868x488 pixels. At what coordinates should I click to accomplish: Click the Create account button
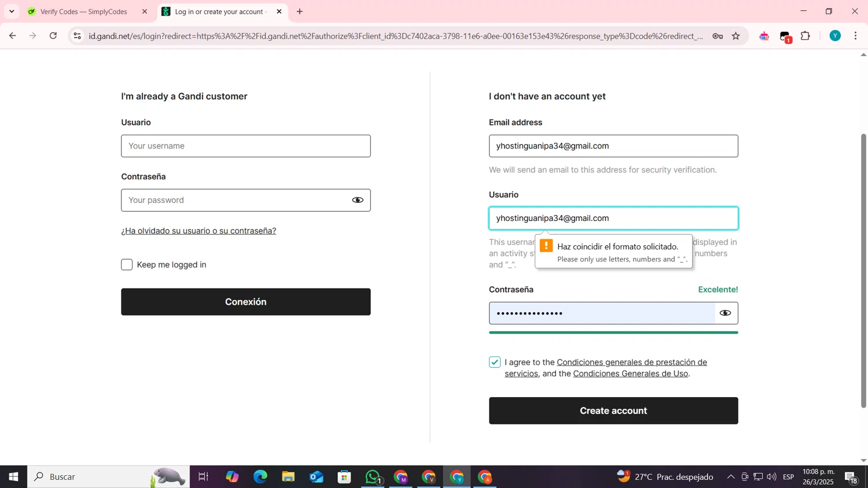point(613,411)
